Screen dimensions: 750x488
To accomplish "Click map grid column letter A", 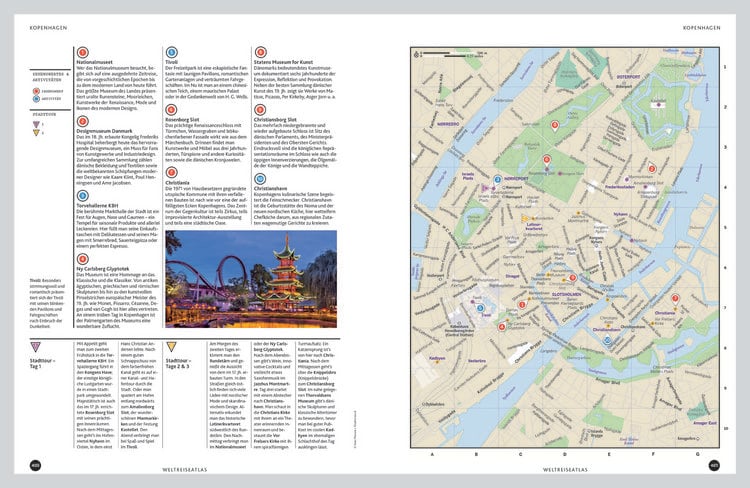I will point(432,454).
